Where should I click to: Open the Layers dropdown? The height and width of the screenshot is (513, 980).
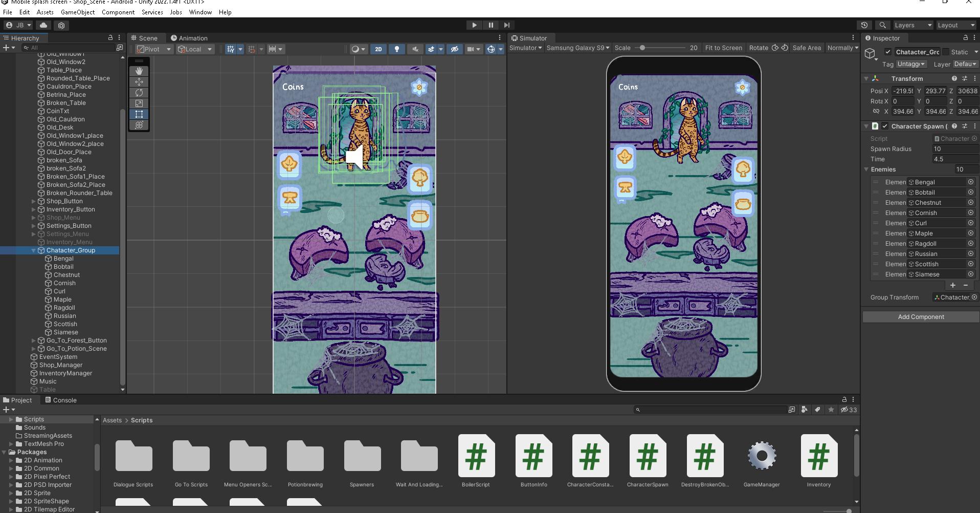click(x=912, y=25)
